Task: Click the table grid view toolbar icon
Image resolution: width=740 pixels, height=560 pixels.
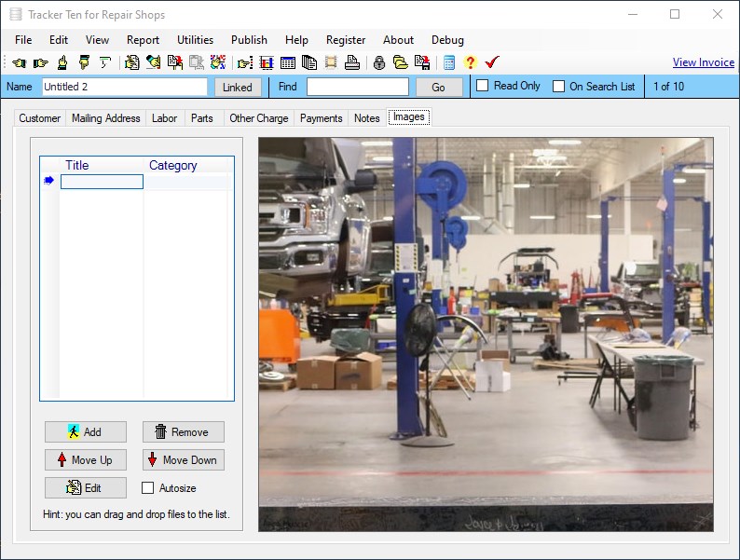Action: pyautogui.click(x=288, y=63)
